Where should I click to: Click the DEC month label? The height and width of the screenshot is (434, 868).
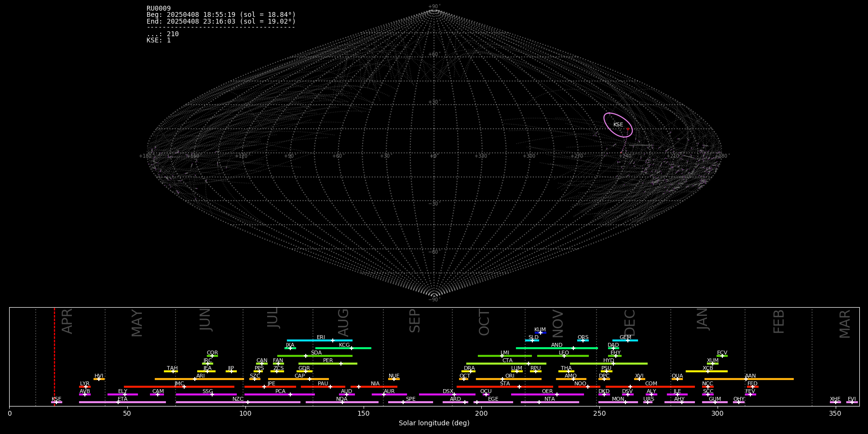click(x=630, y=323)
